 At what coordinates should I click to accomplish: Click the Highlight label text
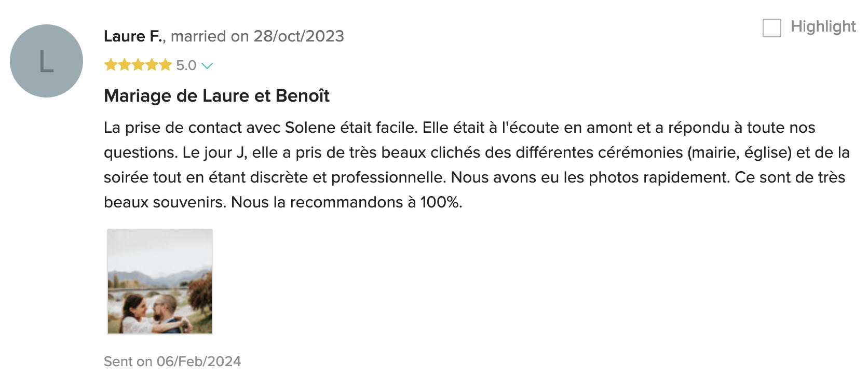pos(823,26)
